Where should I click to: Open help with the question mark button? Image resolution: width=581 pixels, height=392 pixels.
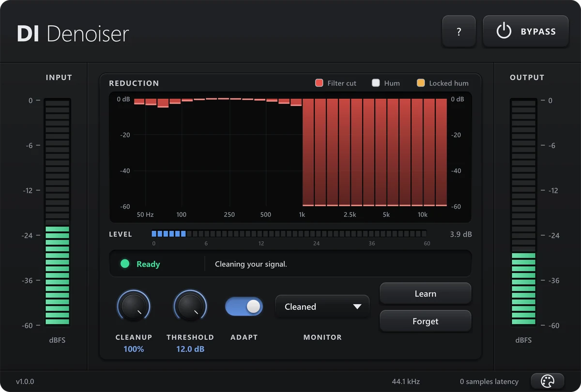click(x=459, y=31)
